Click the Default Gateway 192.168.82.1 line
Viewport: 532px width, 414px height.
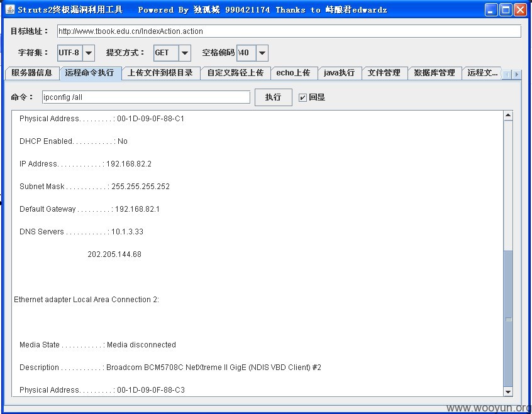(x=89, y=209)
